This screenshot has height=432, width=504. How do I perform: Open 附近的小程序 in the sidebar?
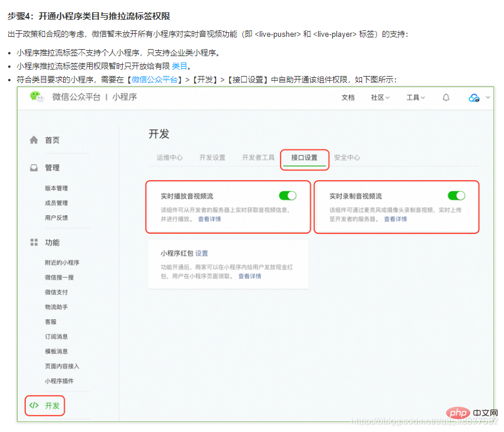click(62, 262)
